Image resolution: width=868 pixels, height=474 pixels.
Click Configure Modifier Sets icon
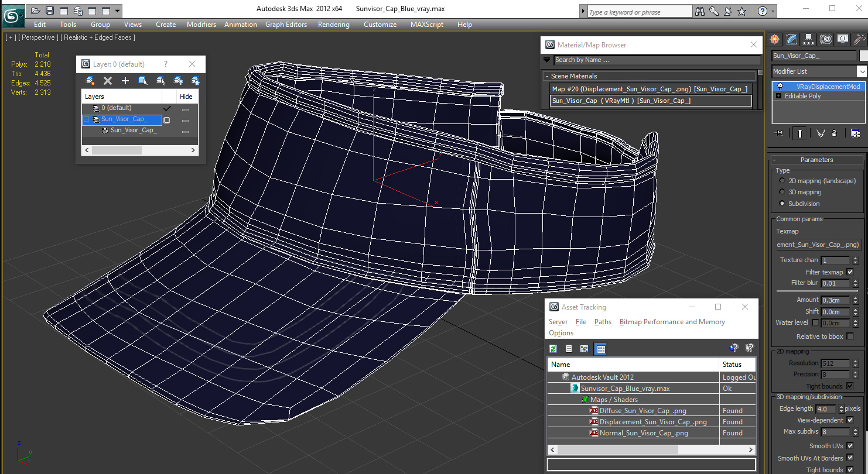point(856,133)
